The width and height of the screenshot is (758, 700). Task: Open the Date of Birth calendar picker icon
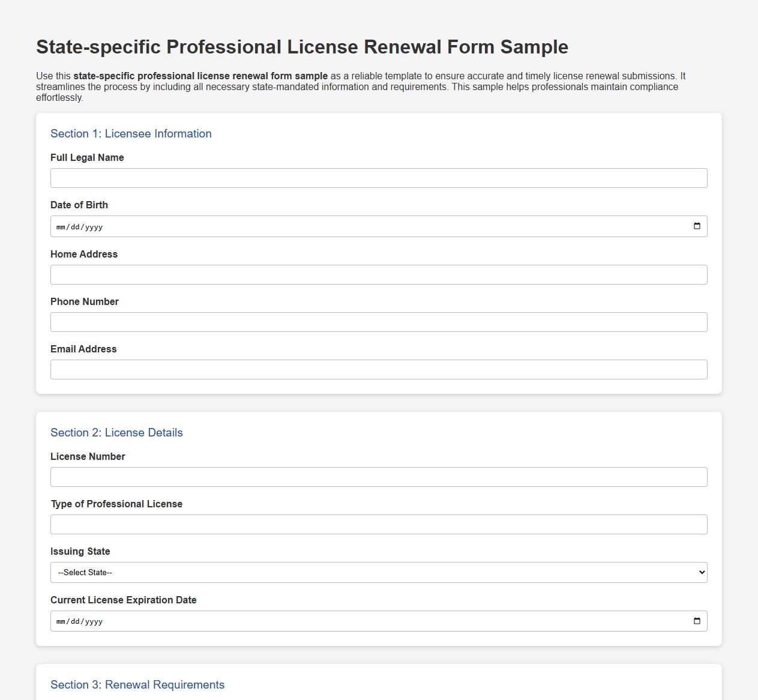696,226
